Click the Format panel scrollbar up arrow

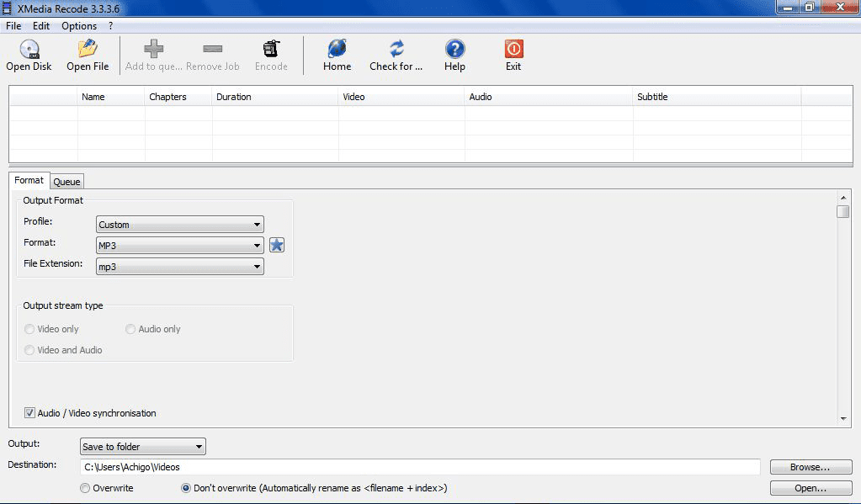[843, 198]
